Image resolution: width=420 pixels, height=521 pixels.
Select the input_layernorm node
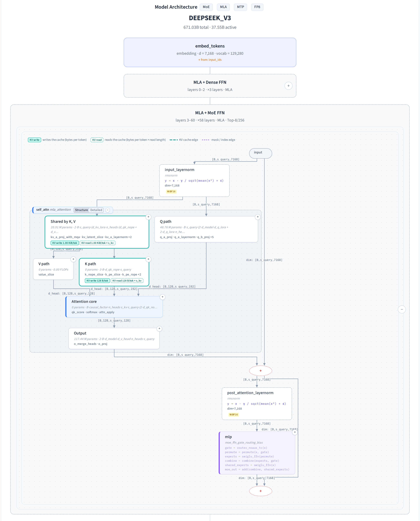[194, 181]
